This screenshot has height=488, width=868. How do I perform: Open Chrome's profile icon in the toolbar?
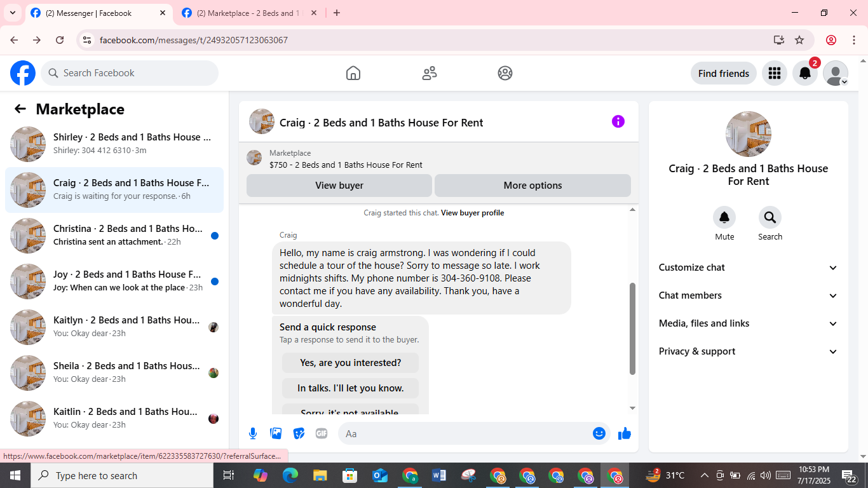click(831, 40)
